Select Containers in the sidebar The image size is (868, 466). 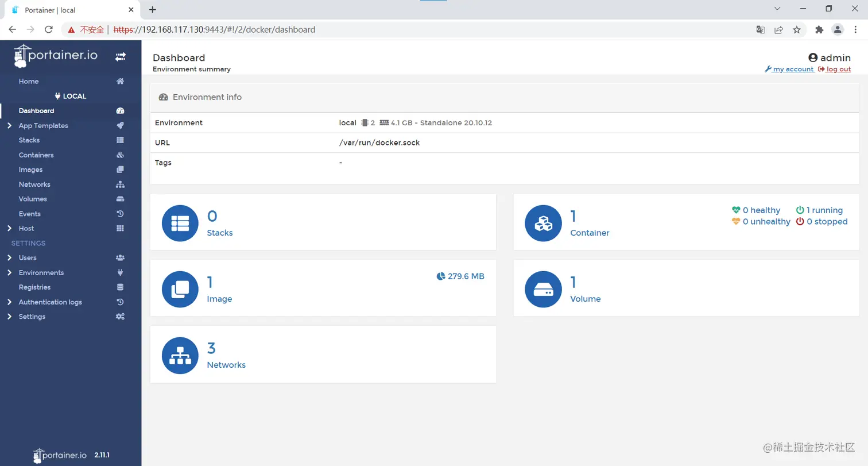71,155
